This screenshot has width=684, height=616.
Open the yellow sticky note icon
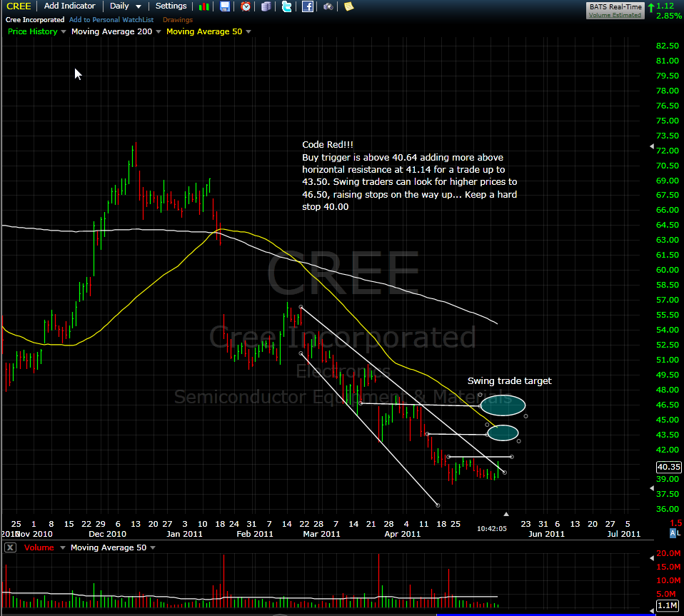click(x=348, y=6)
